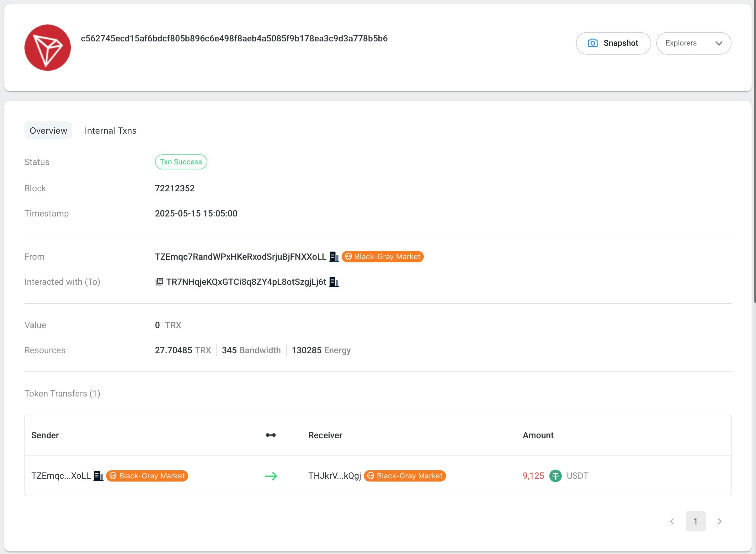Open receiver address THJkrV...kQgj

click(334, 476)
